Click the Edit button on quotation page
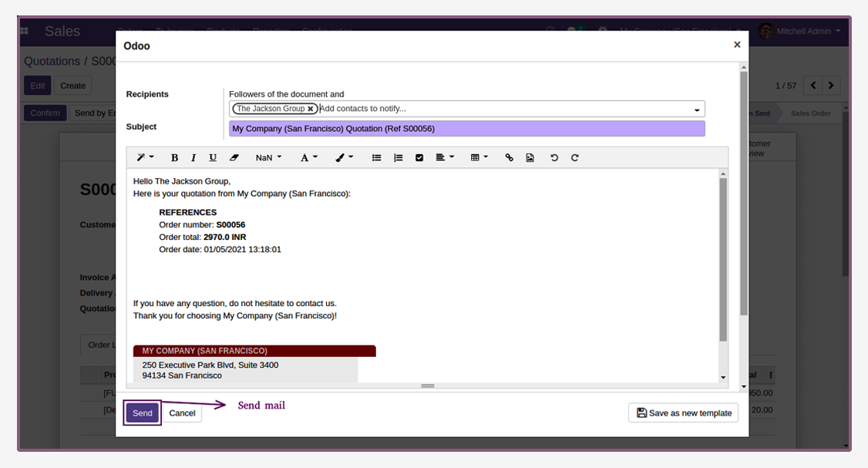Viewport: 868px width, 468px height. coord(38,86)
